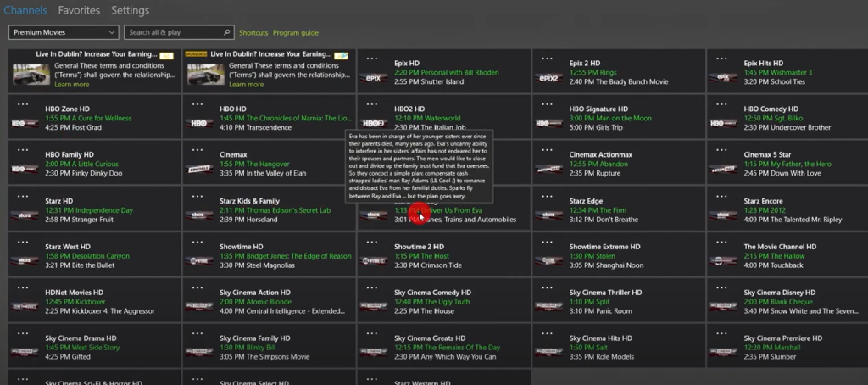Select '12:31 PM Independence Day' on Starz HD
Screen dimensions: 868x385
(x=89, y=210)
